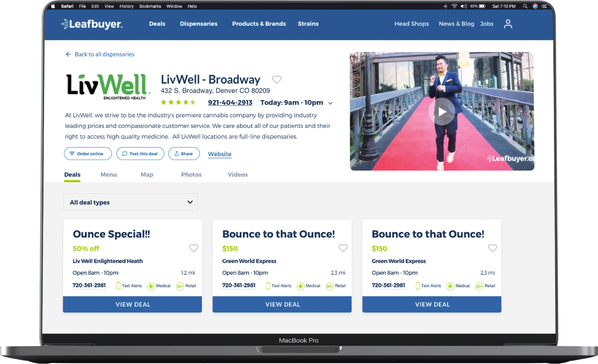Open the View menu
This screenshot has height=364, width=598.
tap(109, 6)
